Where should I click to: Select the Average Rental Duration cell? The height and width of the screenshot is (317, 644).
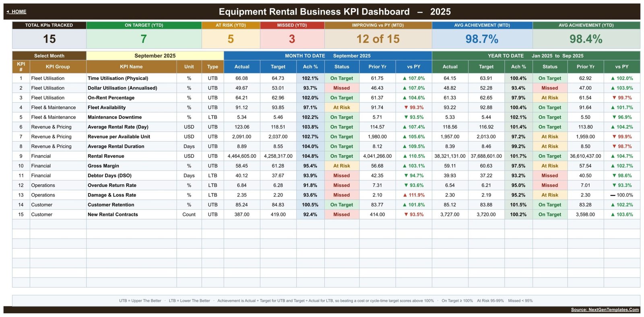coord(131,146)
